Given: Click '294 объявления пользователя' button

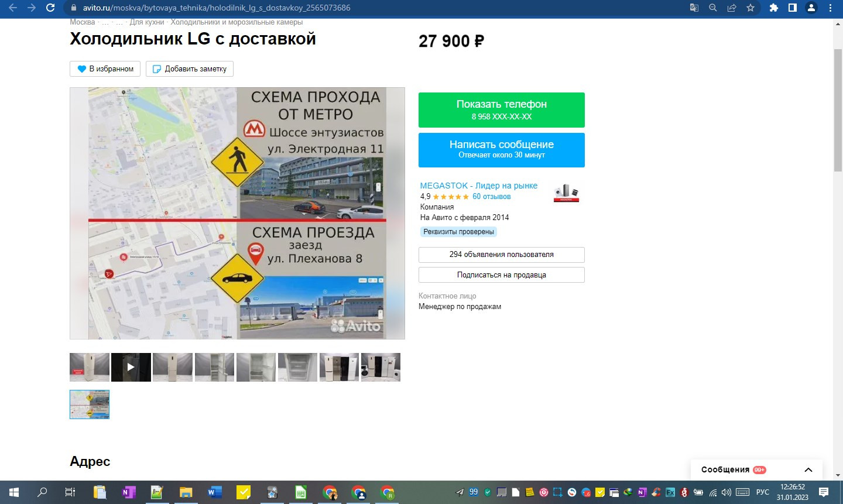Looking at the screenshot, I should point(501,255).
